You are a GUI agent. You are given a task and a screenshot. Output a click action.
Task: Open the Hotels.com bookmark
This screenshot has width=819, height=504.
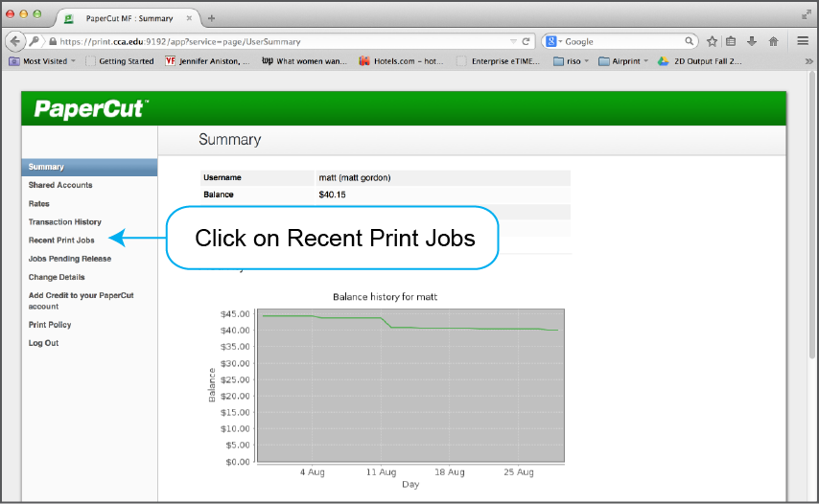(x=401, y=61)
